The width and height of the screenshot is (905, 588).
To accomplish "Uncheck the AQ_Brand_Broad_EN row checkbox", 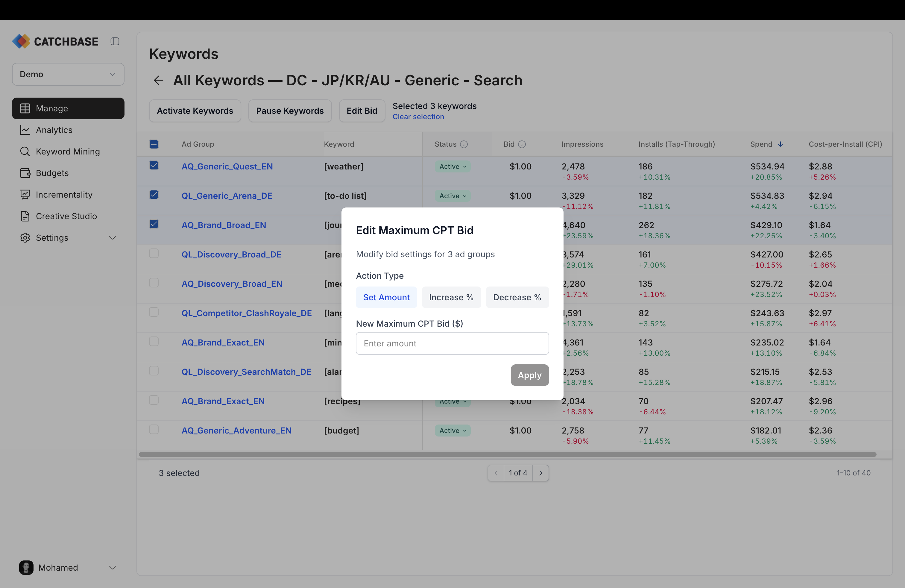I will [x=154, y=225].
